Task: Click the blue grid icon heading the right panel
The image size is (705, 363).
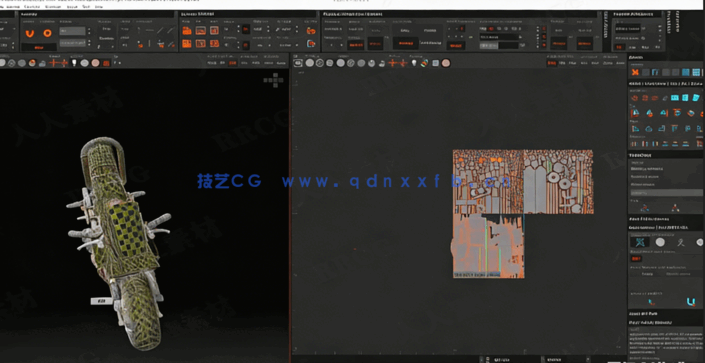Action: pos(696,72)
